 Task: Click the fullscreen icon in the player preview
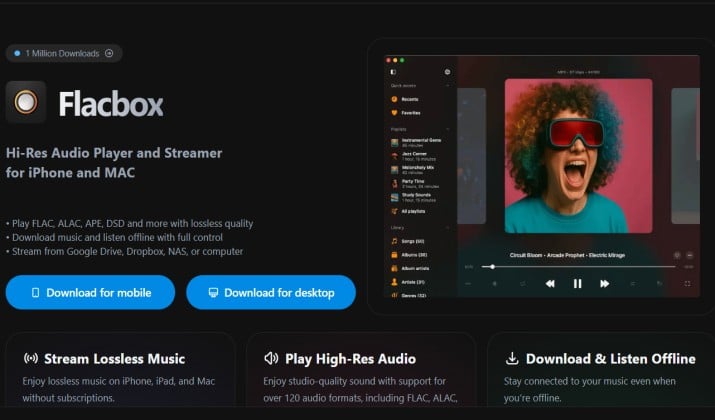pos(687,284)
